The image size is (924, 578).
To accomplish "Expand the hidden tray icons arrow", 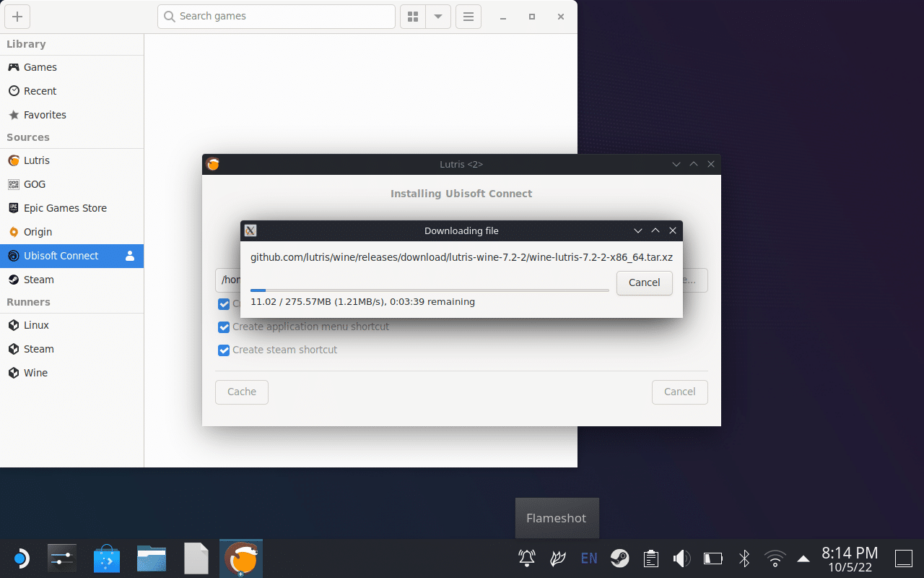I will coord(803,558).
